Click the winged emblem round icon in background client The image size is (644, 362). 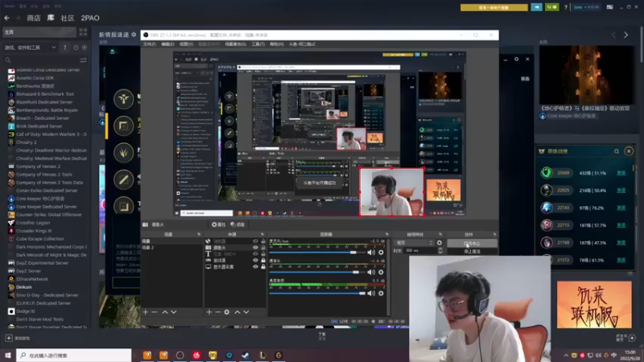(124, 99)
